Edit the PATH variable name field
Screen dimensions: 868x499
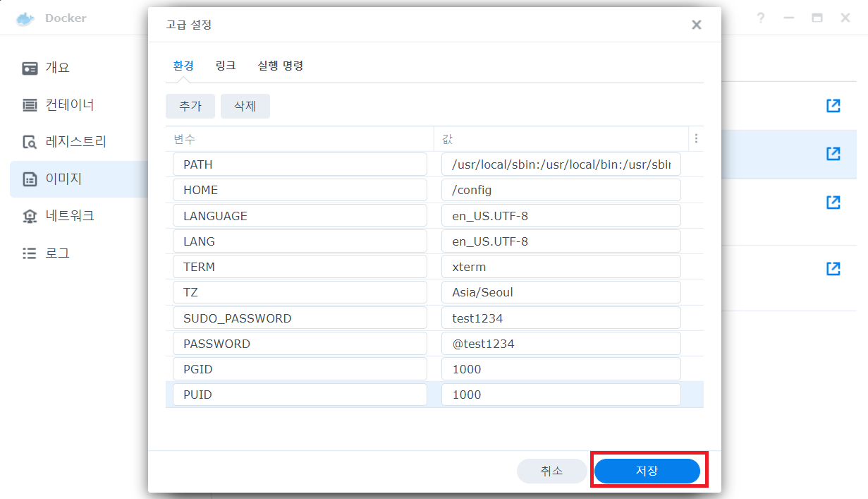click(x=300, y=164)
